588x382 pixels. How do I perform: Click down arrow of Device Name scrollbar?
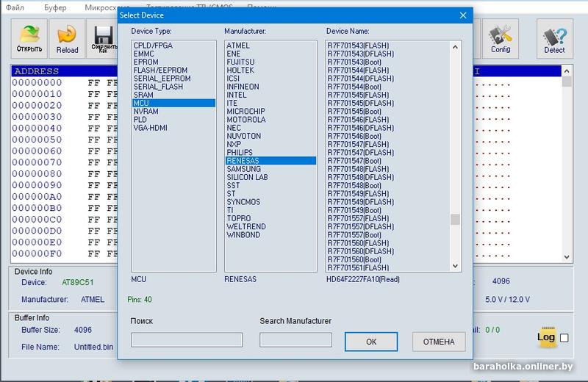click(455, 266)
